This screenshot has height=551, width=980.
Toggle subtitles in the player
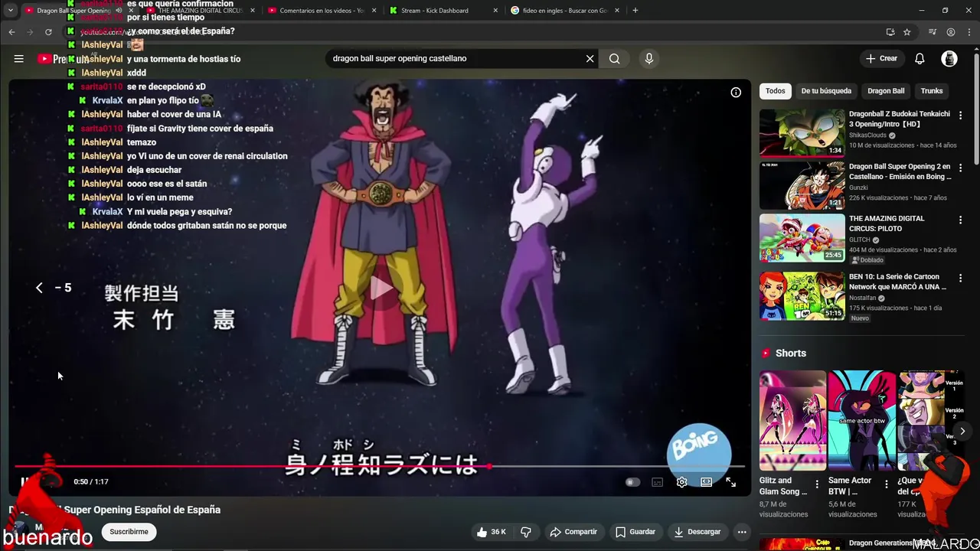pyautogui.click(x=657, y=482)
